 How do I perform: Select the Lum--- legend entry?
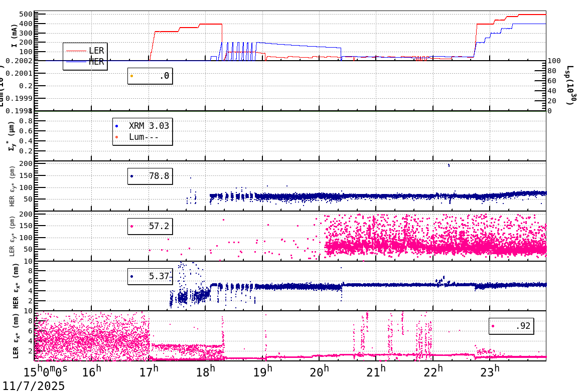point(137,137)
